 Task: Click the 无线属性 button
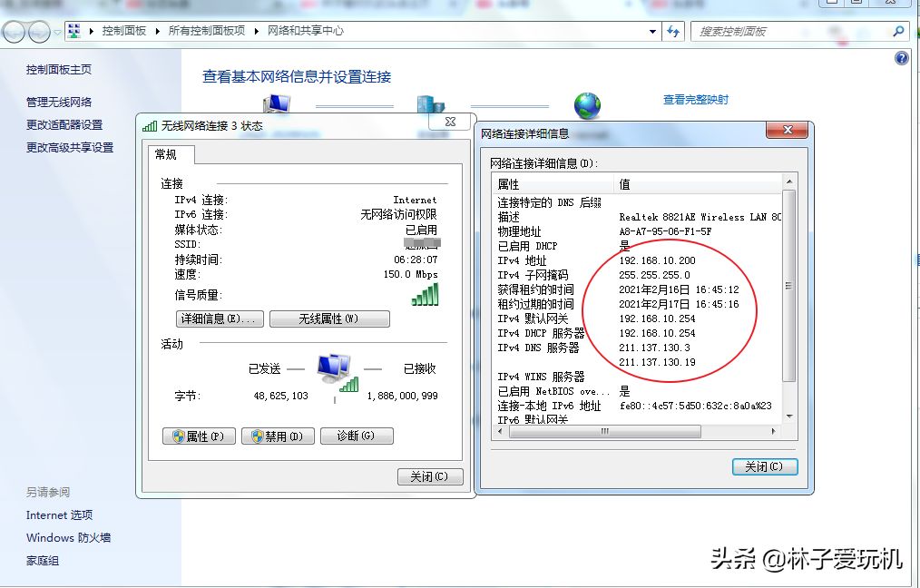pyautogui.click(x=330, y=318)
